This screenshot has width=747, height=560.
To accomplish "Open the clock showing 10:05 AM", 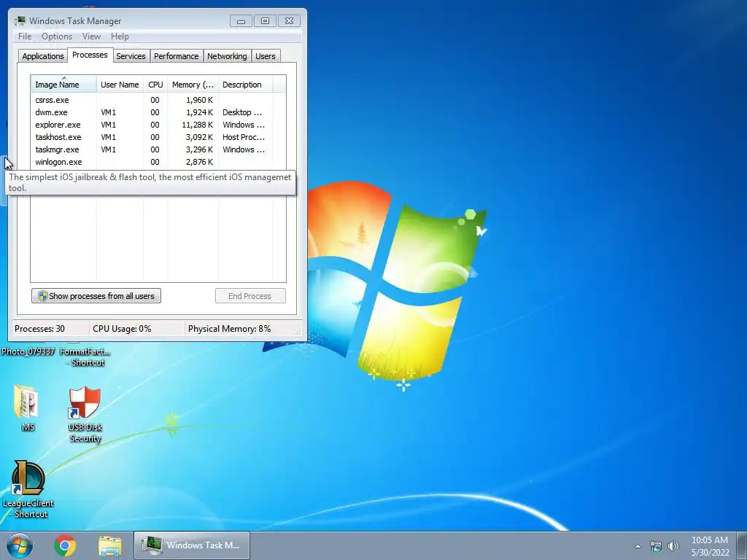I will 710,545.
